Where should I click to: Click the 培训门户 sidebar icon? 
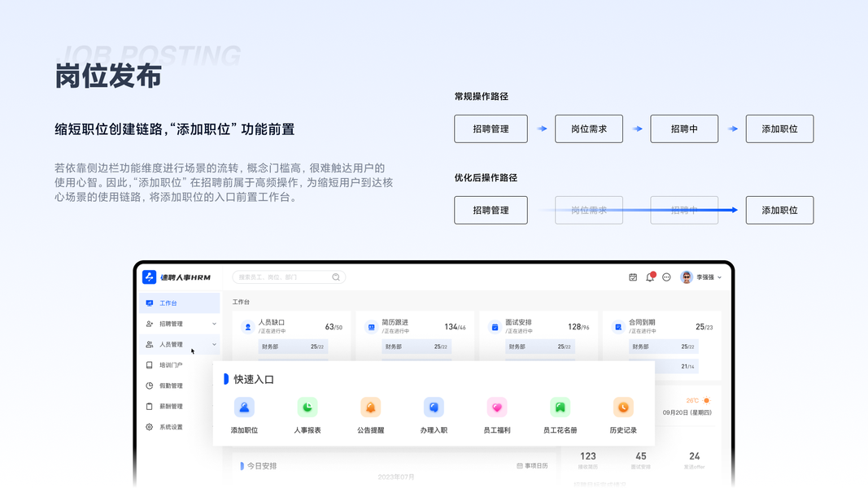point(150,365)
